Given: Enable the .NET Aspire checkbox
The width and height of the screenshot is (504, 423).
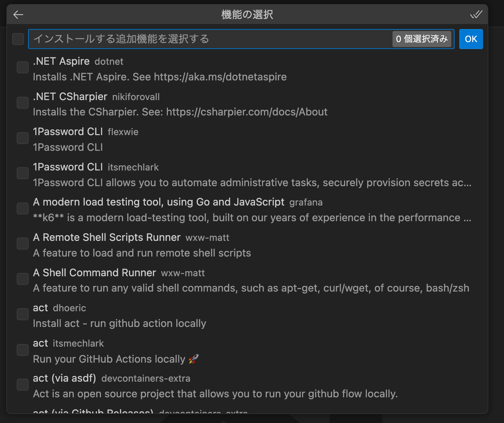Looking at the screenshot, I should click(x=23, y=67).
